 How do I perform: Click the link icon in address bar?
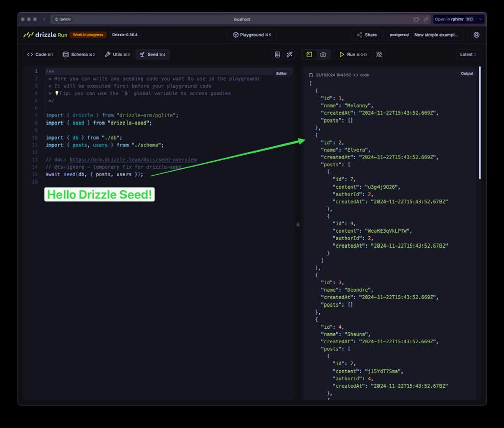pyautogui.click(x=426, y=19)
